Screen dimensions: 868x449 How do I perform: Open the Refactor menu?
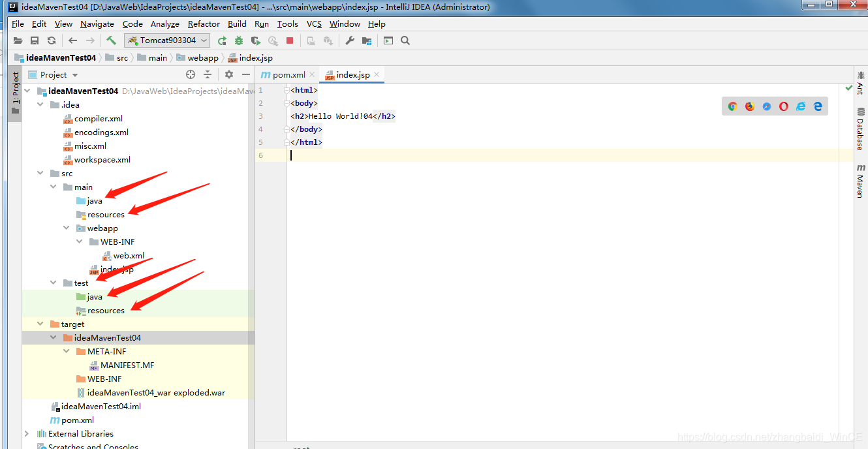(203, 23)
